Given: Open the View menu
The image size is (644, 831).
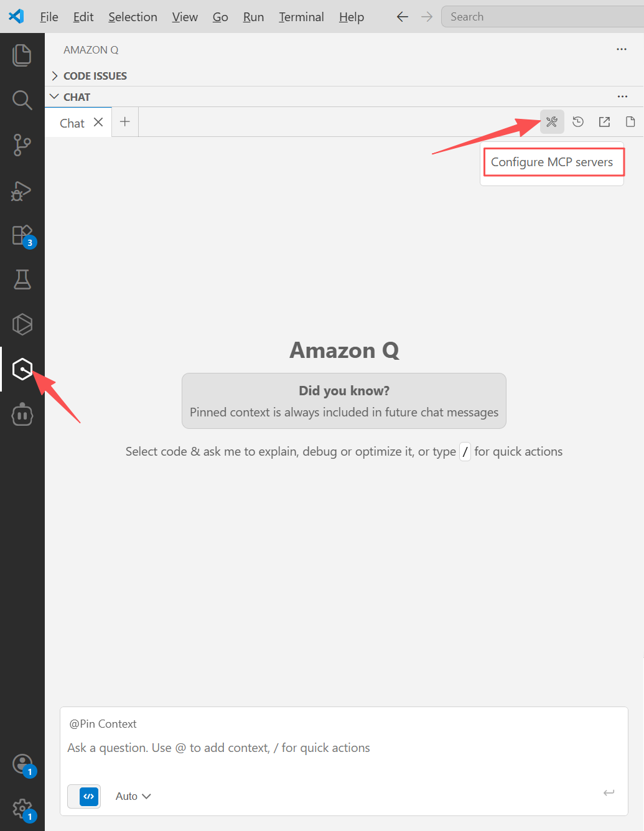Looking at the screenshot, I should coord(185,17).
